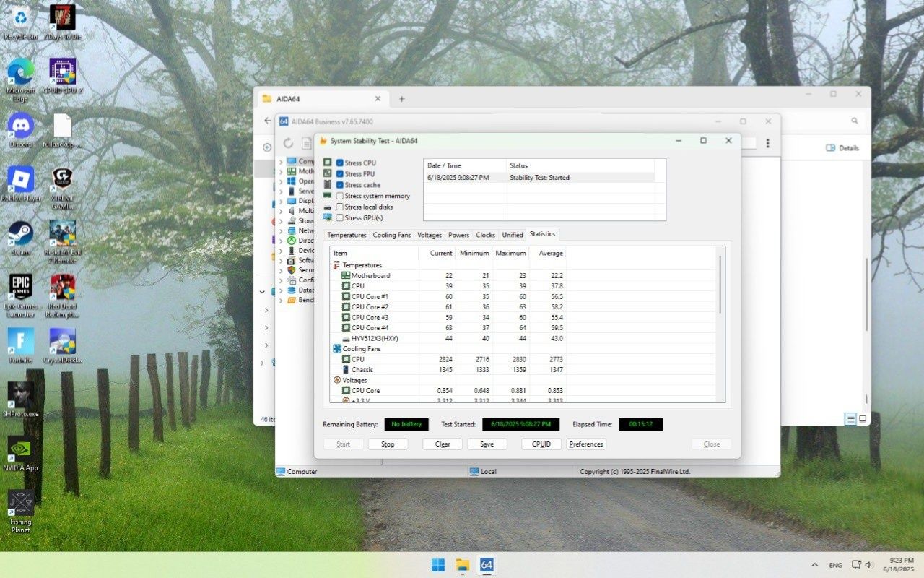Click the Windows Start button on taskbar
This screenshot has width=924, height=578.
pyautogui.click(x=438, y=564)
